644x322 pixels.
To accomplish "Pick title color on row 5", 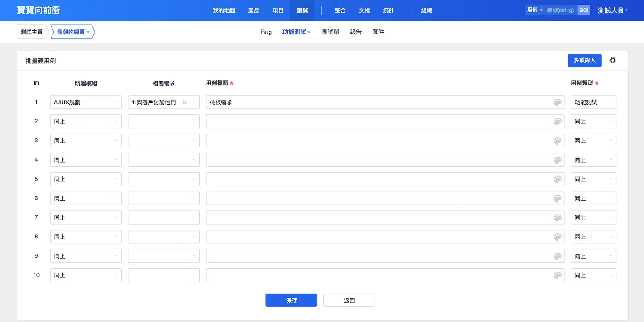I will [558, 180].
